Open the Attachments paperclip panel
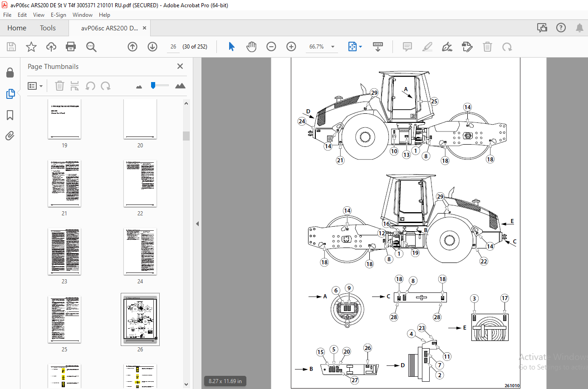The width and height of the screenshot is (588, 389). coord(10,136)
